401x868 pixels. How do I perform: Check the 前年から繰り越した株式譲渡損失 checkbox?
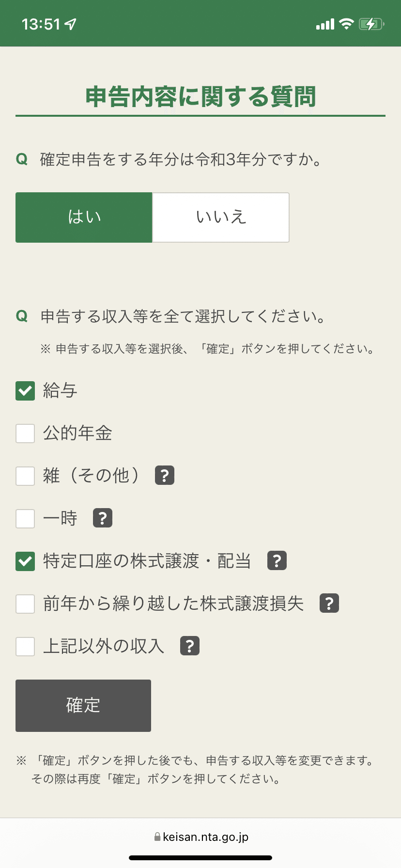point(25,604)
